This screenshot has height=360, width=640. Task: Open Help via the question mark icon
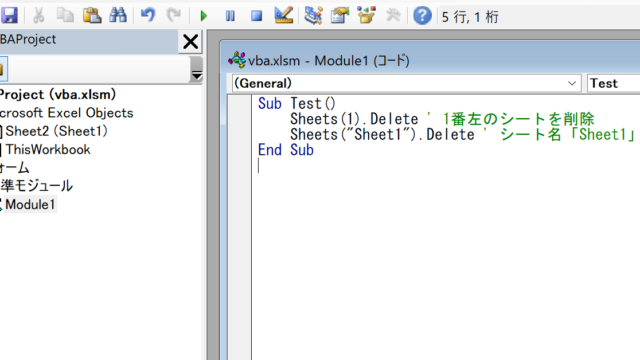tap(422, 16)
